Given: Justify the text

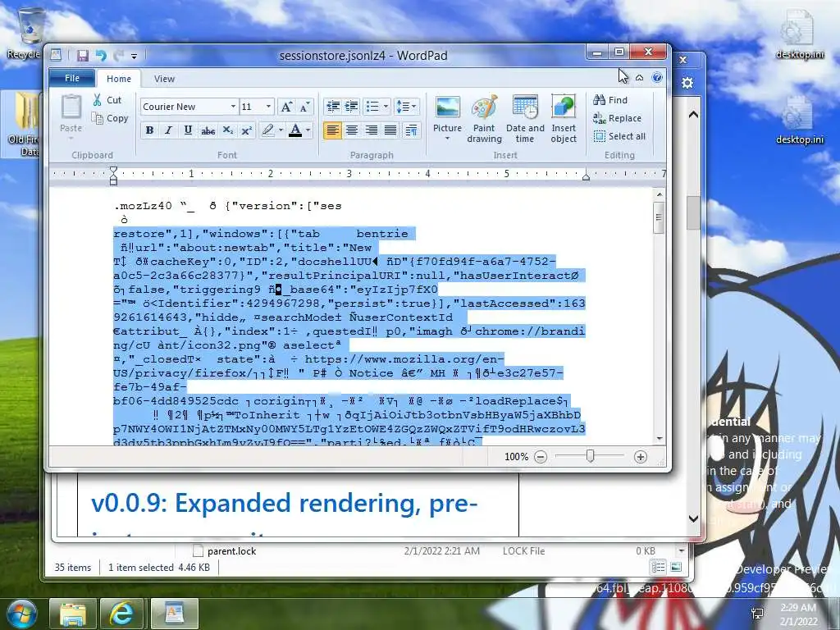Looking at the screenshot, I should [390, 130].
